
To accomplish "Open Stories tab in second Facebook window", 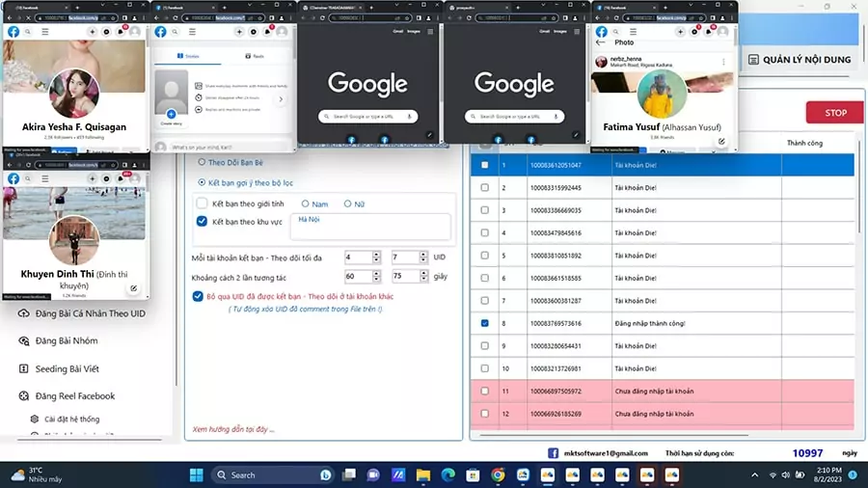I will [x=188, y=56].
